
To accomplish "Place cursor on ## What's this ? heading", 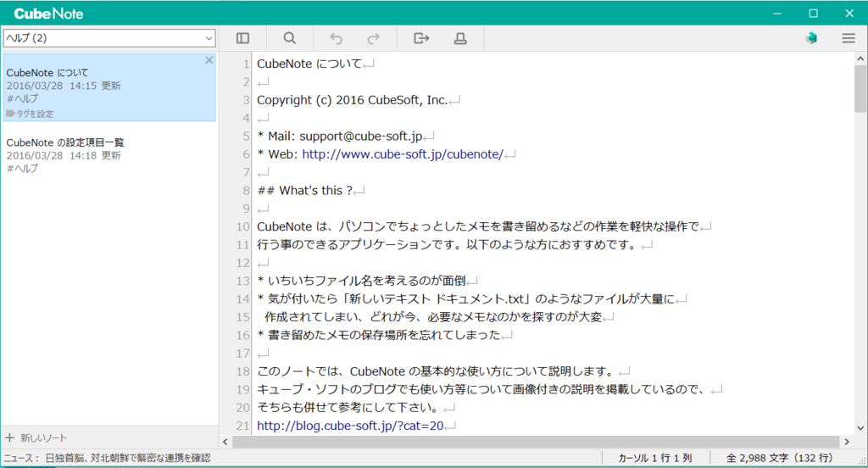I will (x=305, y=190).
